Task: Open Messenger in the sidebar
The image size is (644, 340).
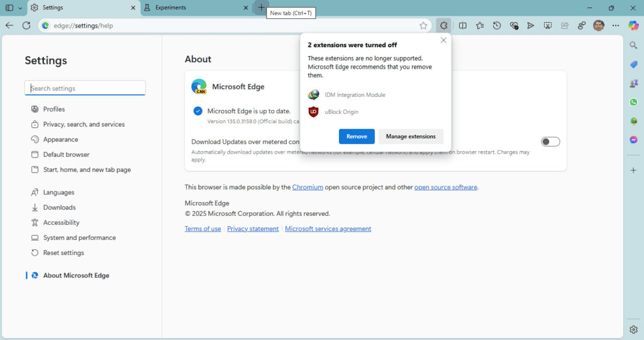Action: (x=633, y=140)
